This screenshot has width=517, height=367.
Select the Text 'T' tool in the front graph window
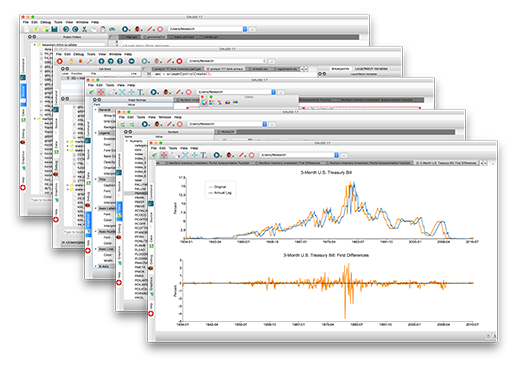(204, 155)
